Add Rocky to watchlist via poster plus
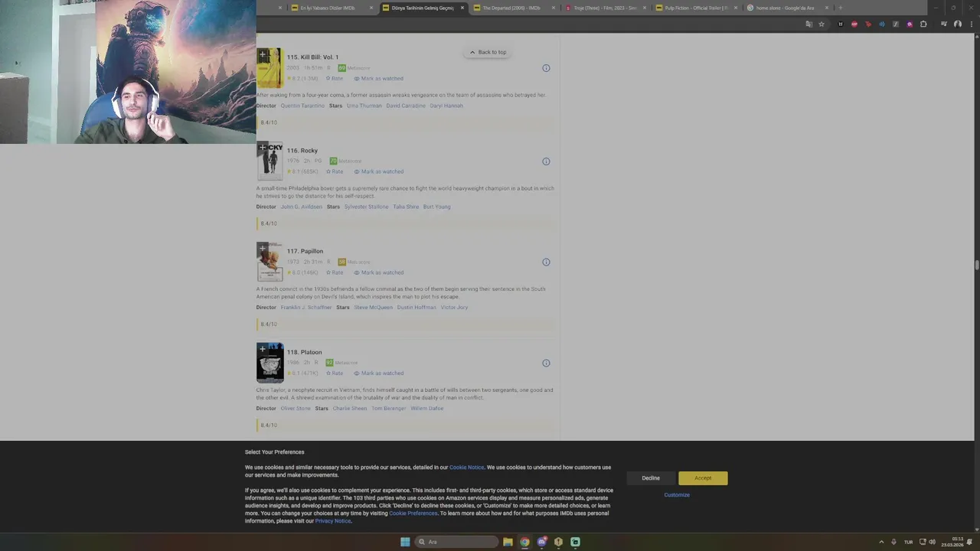Screen dimensions: 980x551 pyautogui.click(x=262, y=147)
